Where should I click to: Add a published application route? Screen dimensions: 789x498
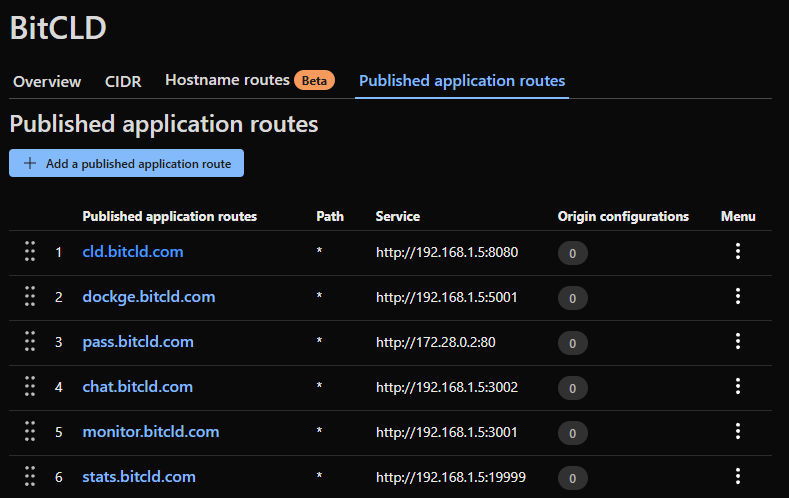click(x=126, y=163)
